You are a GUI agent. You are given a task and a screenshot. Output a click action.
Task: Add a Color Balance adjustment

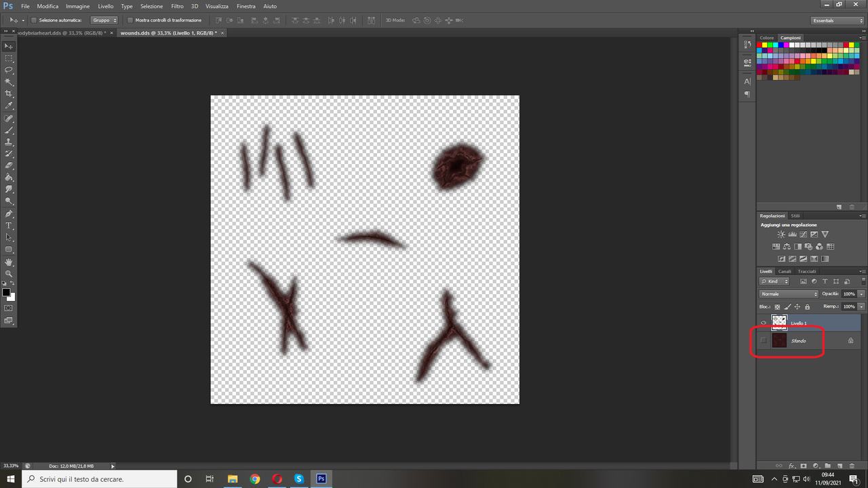[x=787, y=247]
